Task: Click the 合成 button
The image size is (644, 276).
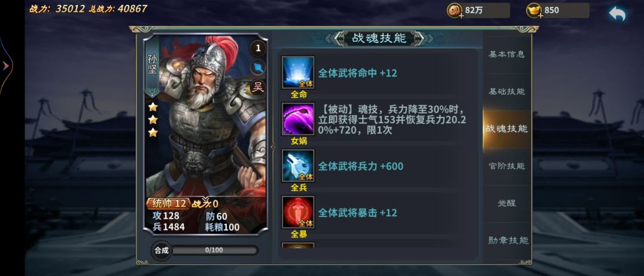Action: point(162,250)
